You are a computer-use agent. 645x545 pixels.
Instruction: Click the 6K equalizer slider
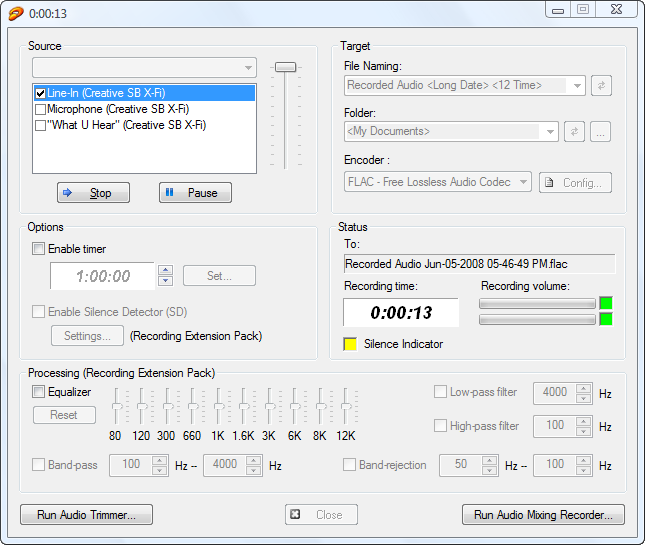[295, 406]
